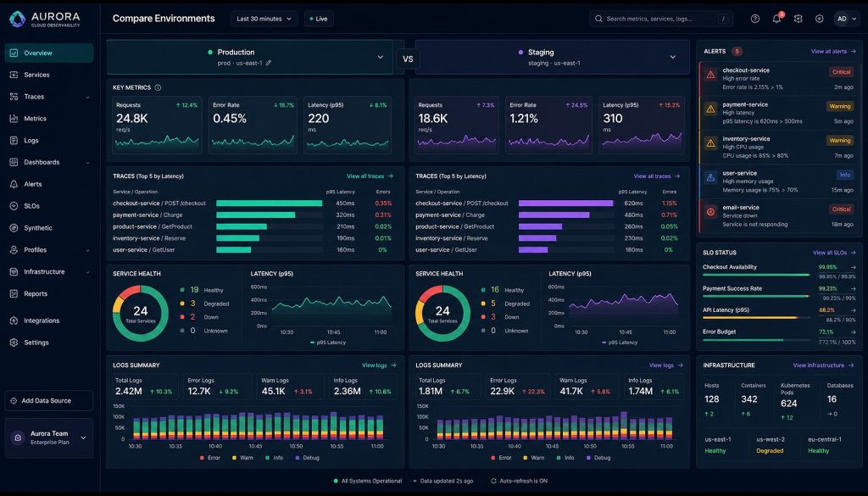Open View all SLOs link
868x496 pixels.
click(834, 253)
